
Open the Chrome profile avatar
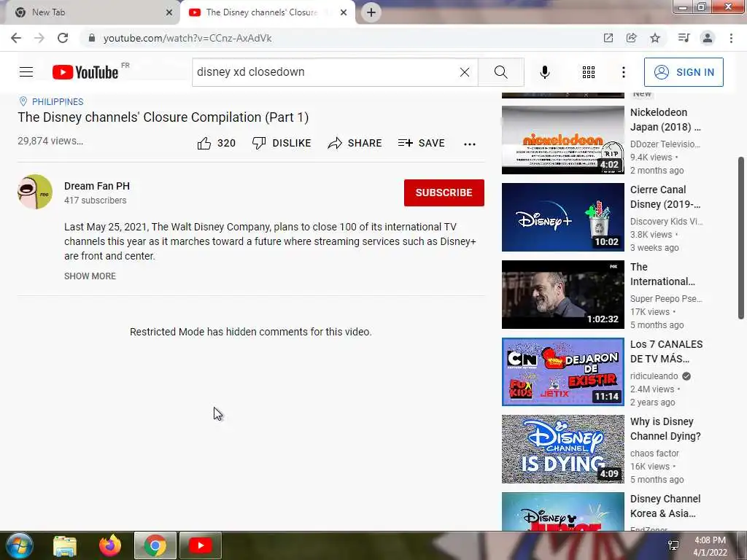coord(708,38)
